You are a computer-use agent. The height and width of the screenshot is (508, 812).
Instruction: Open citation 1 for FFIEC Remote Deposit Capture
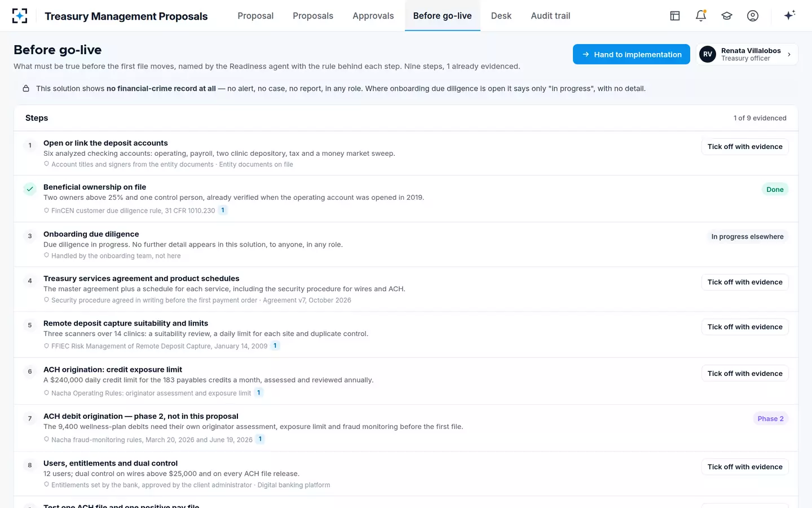point(275,345)
